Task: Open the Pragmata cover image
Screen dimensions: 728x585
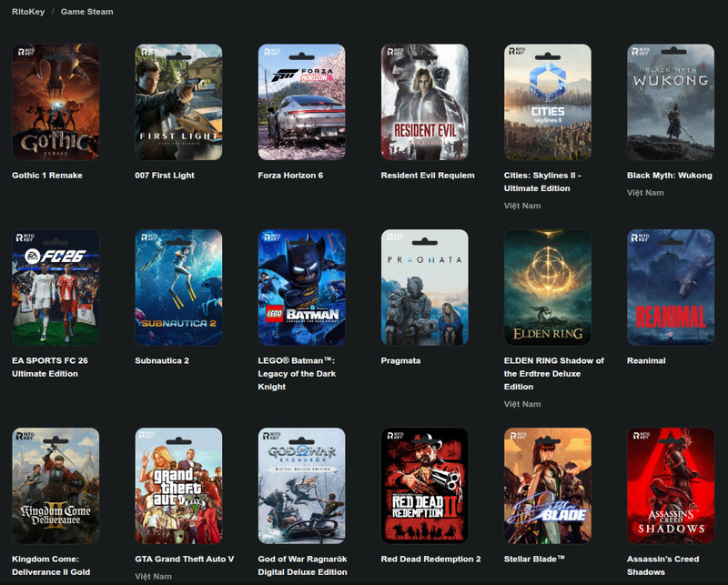Action: point(425,287)
